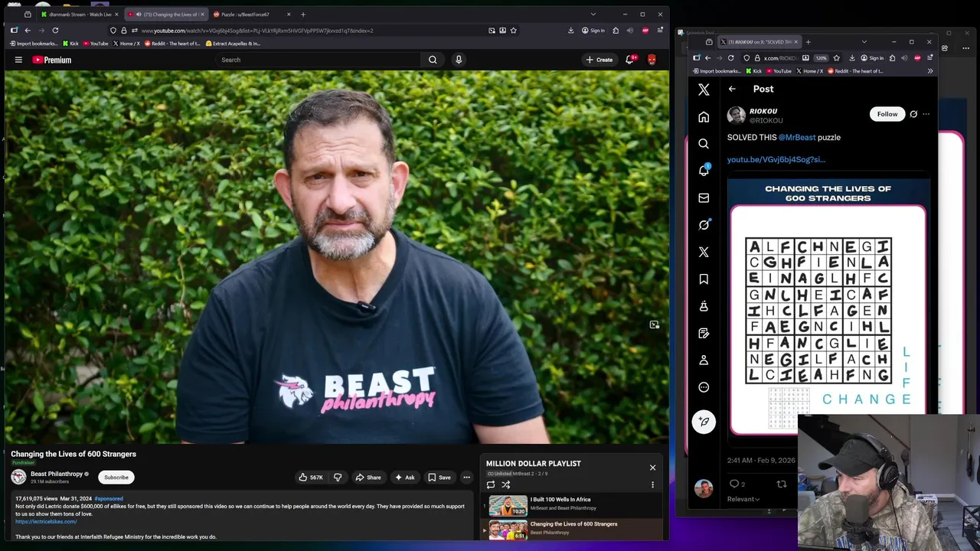Viewport: 980px width, 551px height.
Task: Select the Changing the Lives YouTube tab
Action: tap(165, 14)
